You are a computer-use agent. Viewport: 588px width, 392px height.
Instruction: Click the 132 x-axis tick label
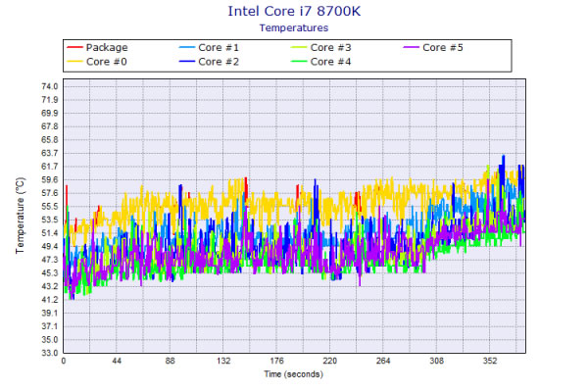(223, 361)
